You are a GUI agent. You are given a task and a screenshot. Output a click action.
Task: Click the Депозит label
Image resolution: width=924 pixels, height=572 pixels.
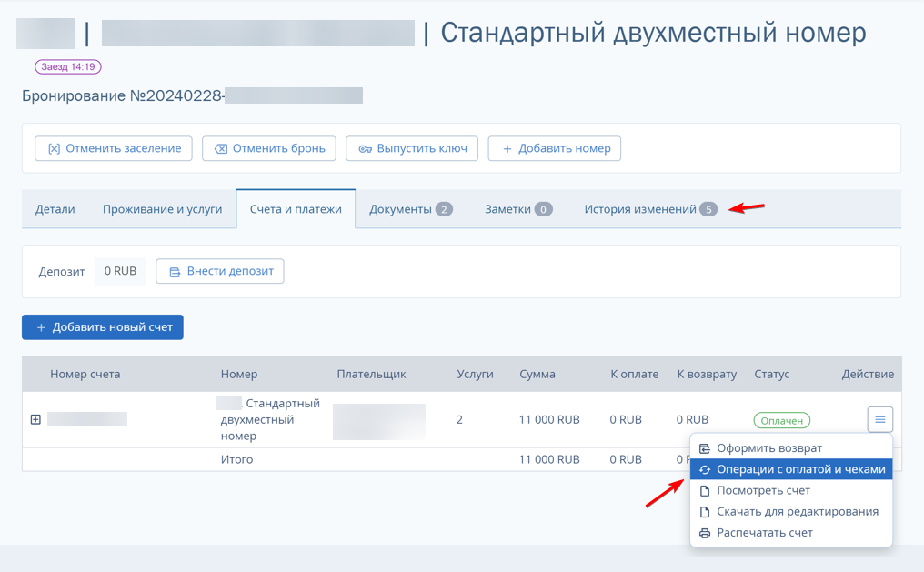coord(62,272)
